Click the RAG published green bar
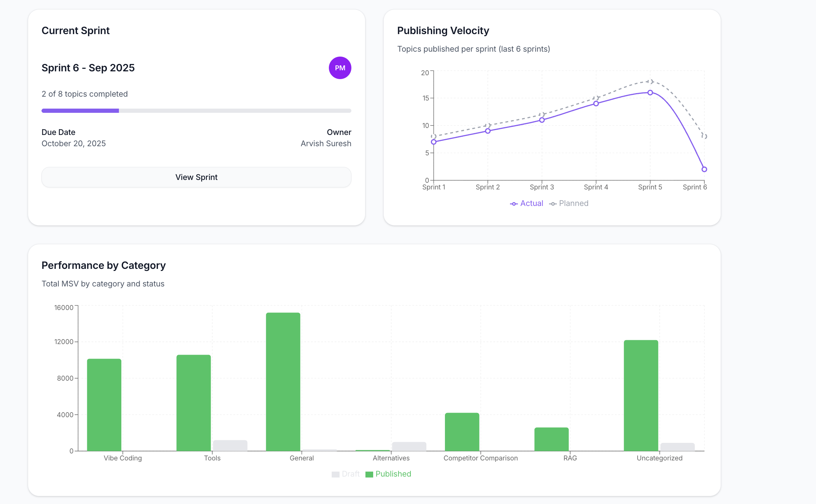This screenshot has height=504, width=816. 552,439
